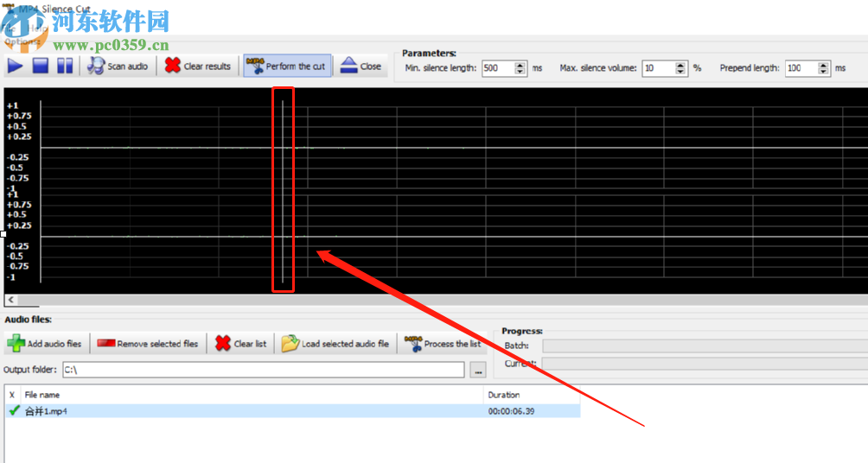Close the loaded audio with the eject button

[361, 67]
